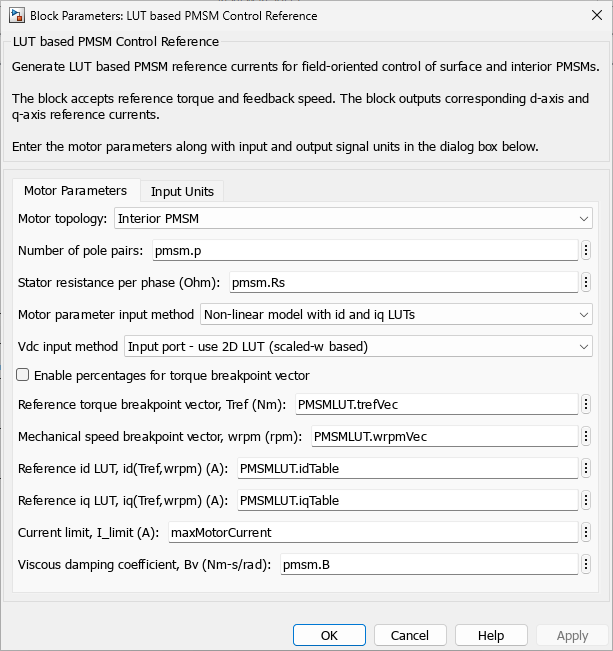Click the three-dot icon beside Reference torque breakpoint vector
Viewport: 613px width, 651px height.
(x=586, y=404)
